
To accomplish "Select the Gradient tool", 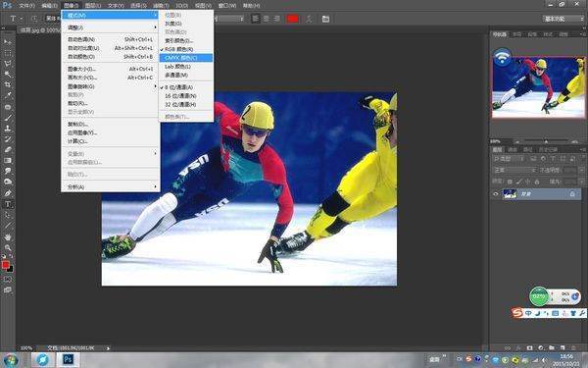I will tap(8, 160).
